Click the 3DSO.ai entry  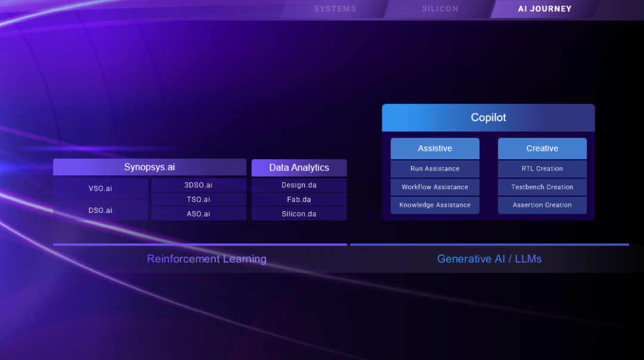tap(198, 185)
